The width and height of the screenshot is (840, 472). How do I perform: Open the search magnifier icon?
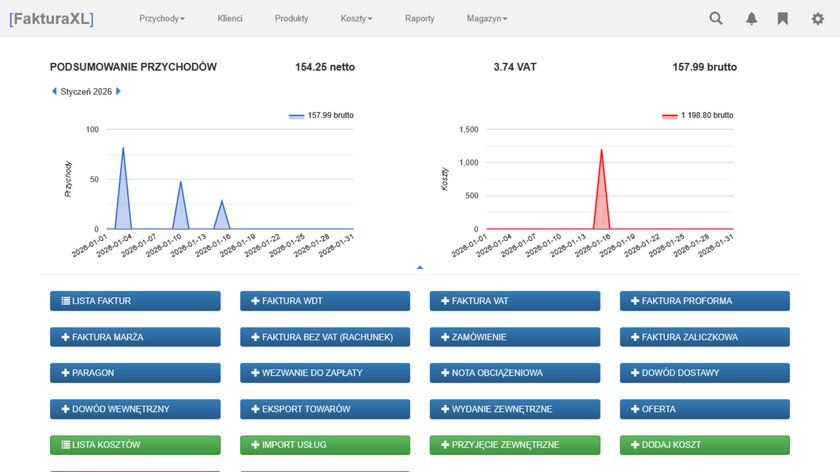click(716, 18)
